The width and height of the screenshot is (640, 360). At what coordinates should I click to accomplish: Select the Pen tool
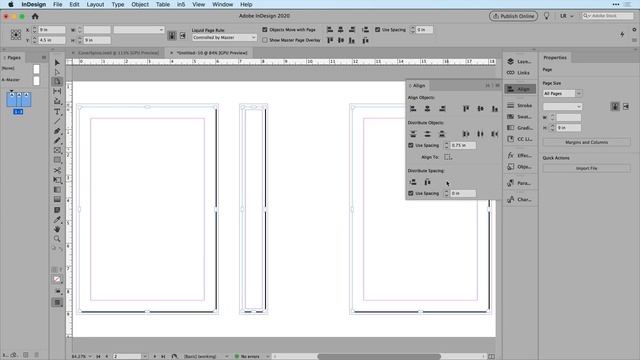[57, 131]
